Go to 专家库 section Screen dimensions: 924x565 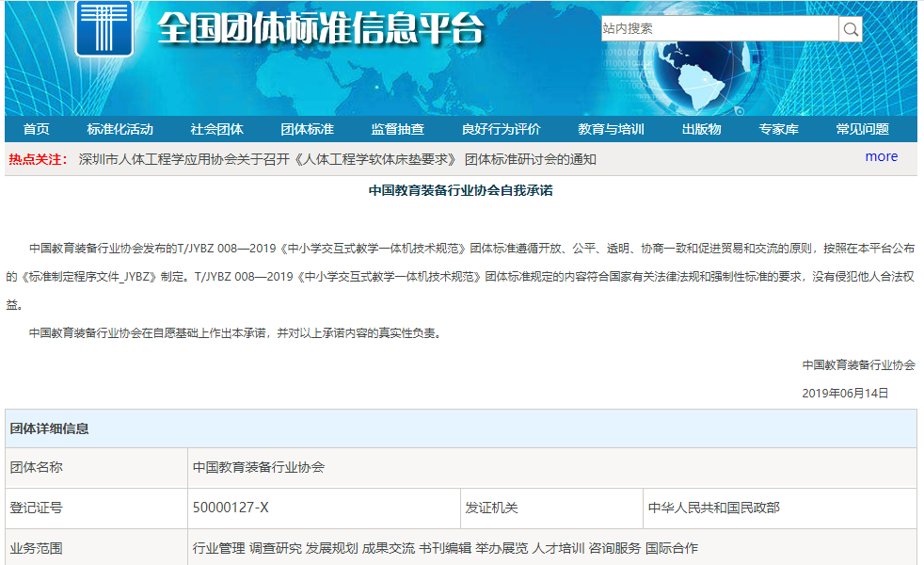click(778, 129)
